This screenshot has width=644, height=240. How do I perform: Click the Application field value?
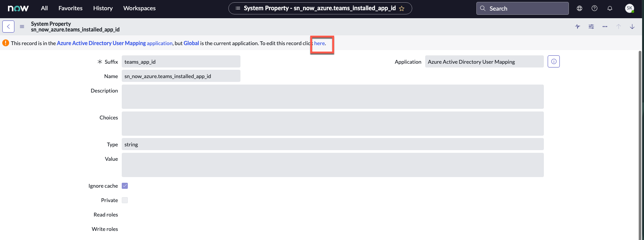coord(484,62)
